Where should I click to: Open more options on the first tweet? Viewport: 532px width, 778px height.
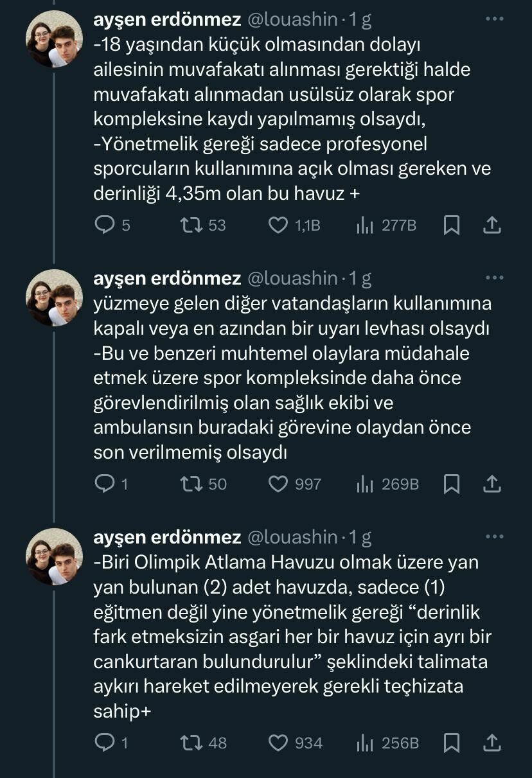coord(494,19)
